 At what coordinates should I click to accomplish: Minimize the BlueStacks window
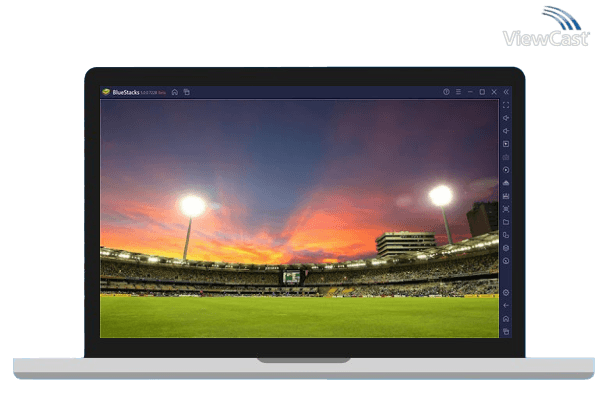coord(470,92)
